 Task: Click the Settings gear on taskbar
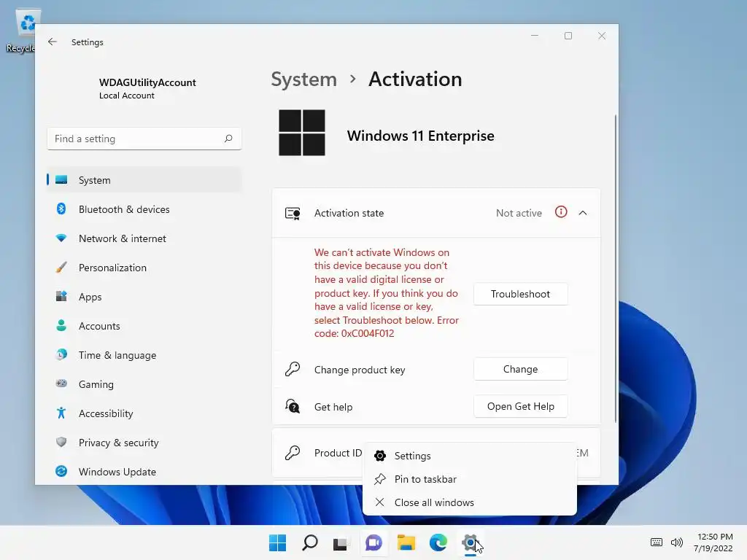coord(471,542)
